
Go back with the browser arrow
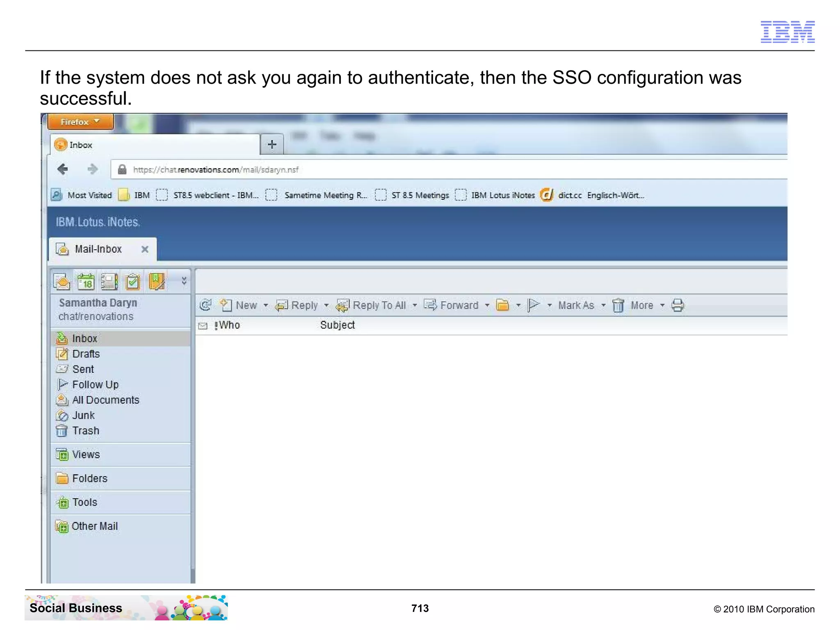coord(63,169)
